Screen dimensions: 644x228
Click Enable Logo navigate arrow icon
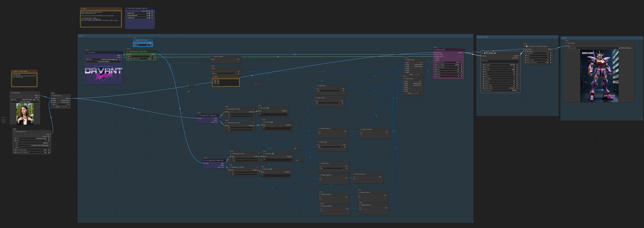coord(152,13)
